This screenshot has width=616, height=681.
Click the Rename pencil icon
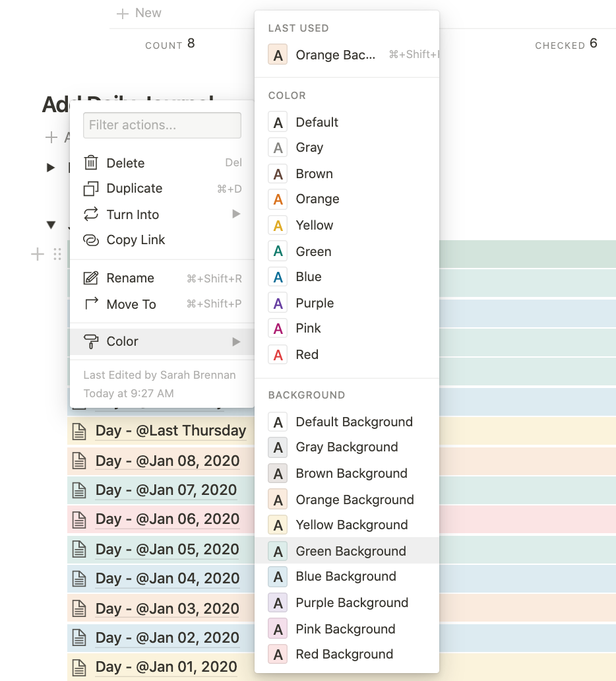click(91, 278)
